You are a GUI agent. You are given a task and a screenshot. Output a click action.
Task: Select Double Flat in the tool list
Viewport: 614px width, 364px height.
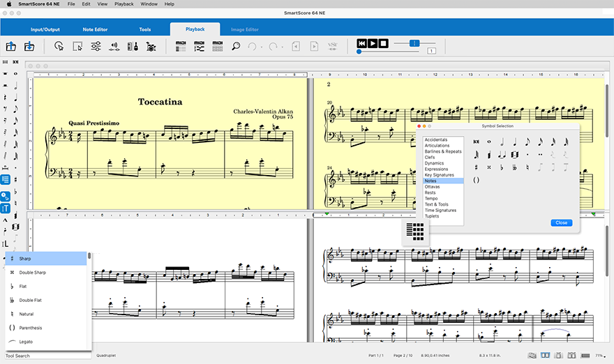[46, 301]
